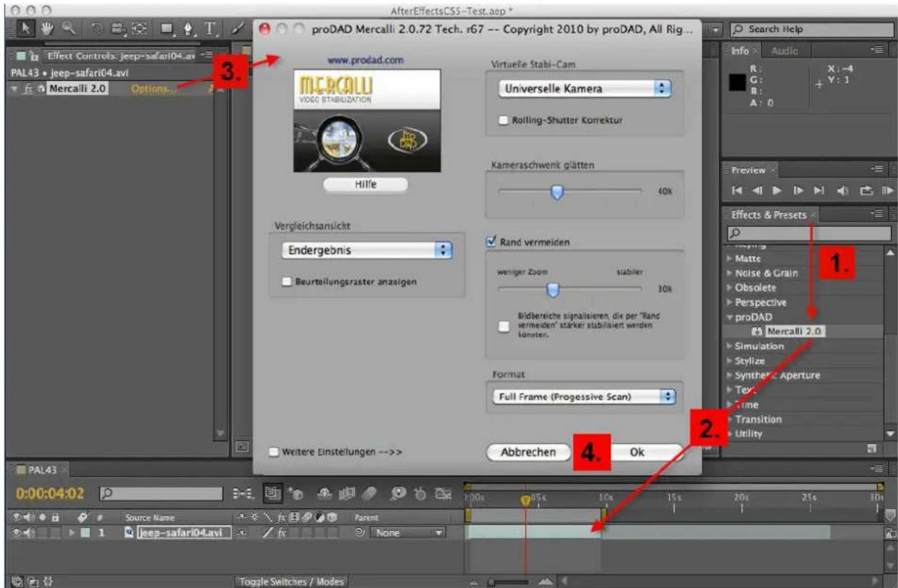Collapse the proDAD category
The width and height of the screenshot is (898, 588).
point(730,317)
